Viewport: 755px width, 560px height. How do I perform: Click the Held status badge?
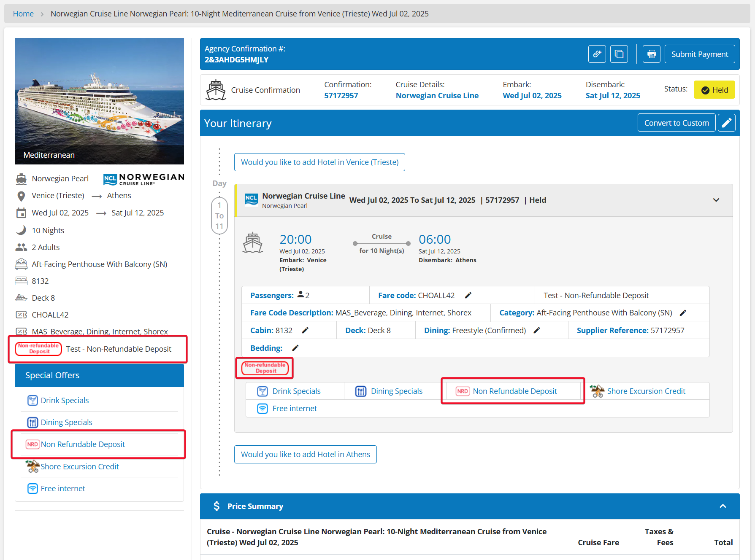click(714, 90)
